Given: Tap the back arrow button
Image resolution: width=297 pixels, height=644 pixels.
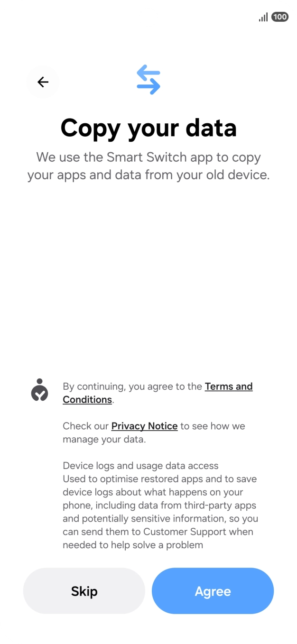Looking at the screenshot, I should click(43, 82).
